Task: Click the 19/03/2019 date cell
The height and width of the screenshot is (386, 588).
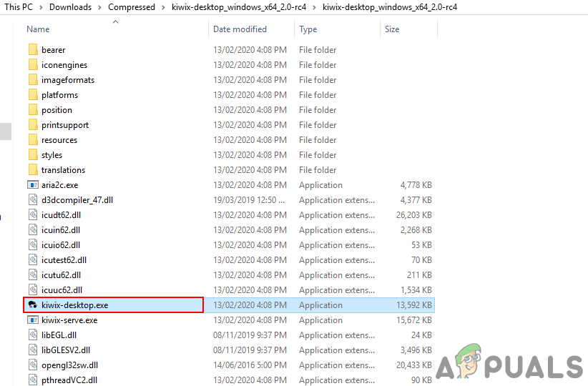Action: click(x=249, y=199)
